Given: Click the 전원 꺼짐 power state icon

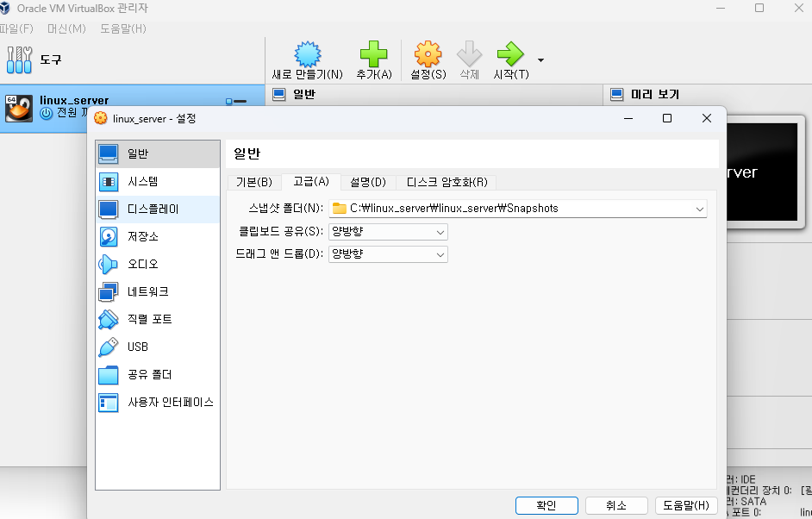Looking at the screenshot, I should click(46, 113).
